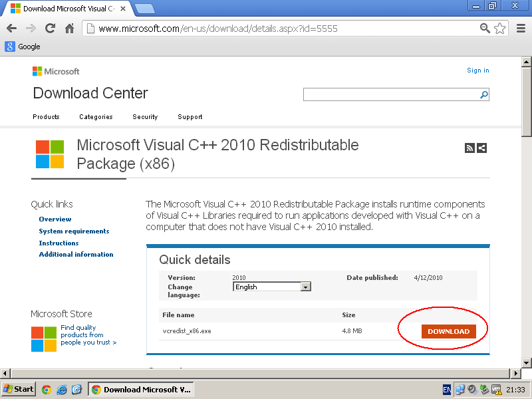Follow the Find quality products link

(88, 335)
